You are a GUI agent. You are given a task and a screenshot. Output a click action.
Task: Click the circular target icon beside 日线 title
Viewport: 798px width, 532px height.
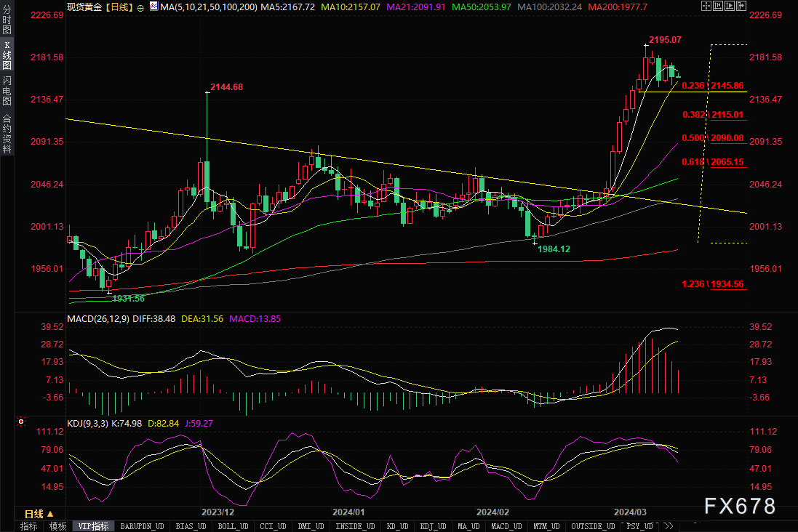coord(140,7)
